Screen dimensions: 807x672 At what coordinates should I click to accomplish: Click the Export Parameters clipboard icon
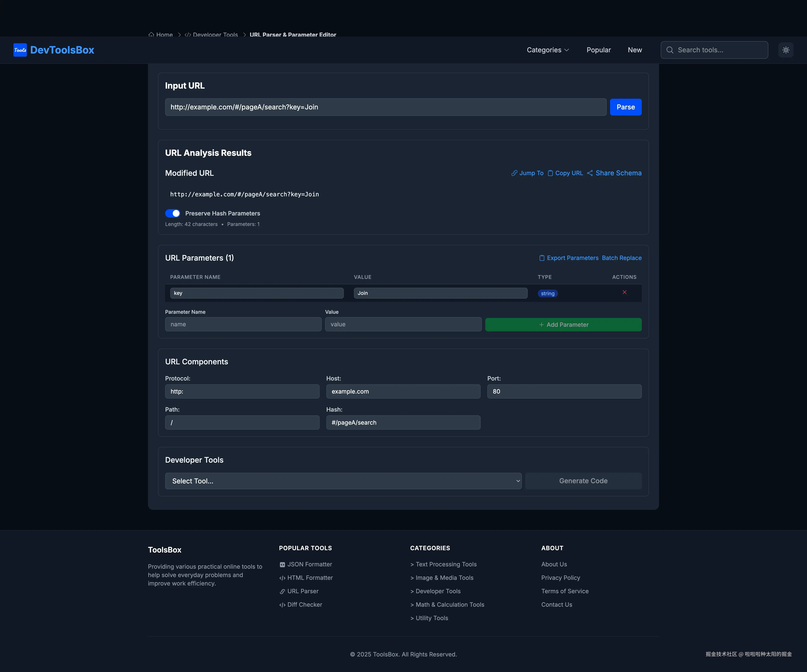tap(542, 258)
